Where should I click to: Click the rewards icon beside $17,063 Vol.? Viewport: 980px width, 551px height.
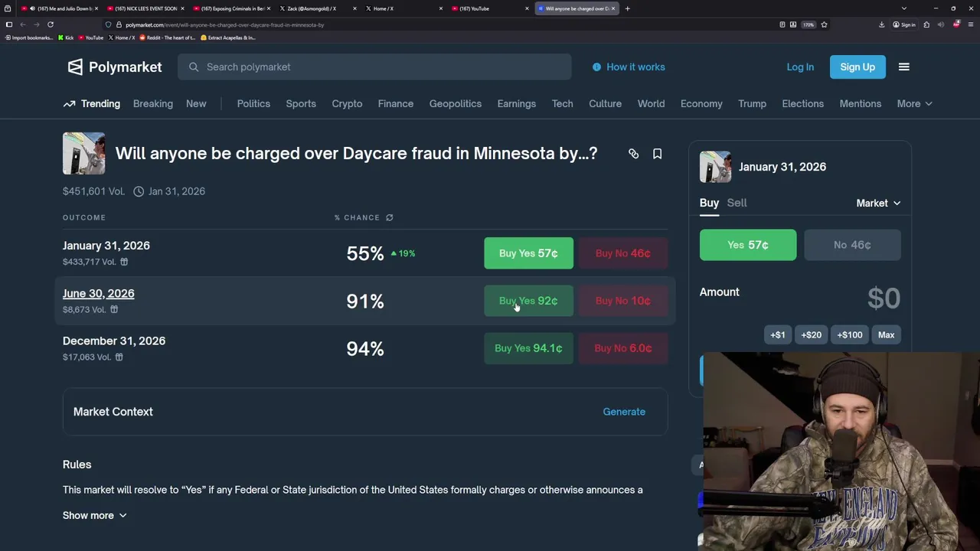[x=119, y=357]
